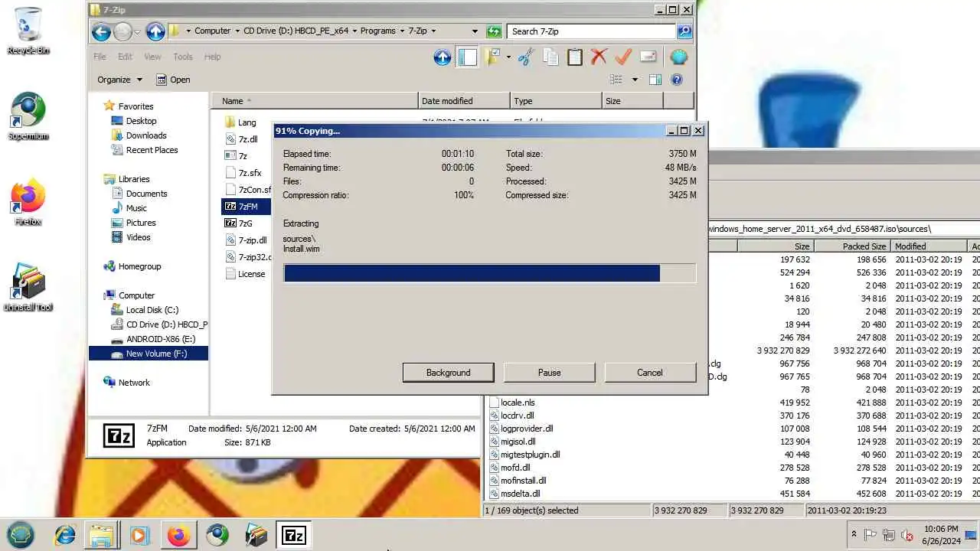
Task: Click the Windows Media Player taskbar icon
Action: (x=140, y=535)
